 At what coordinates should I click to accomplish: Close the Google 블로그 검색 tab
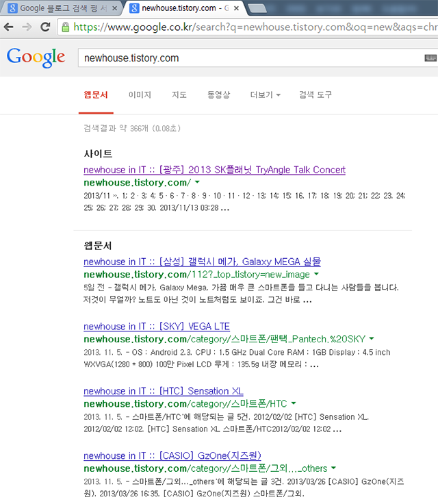click(114, 8)
